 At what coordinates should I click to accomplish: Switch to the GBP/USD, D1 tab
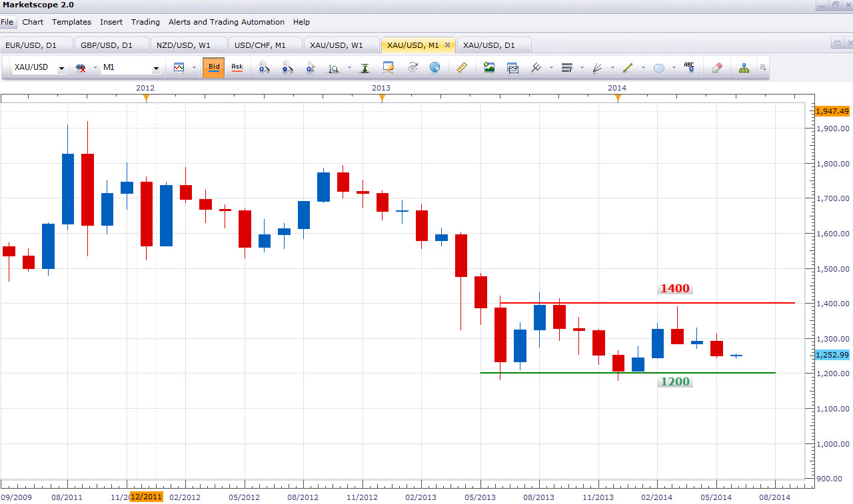[x=113, y=45]
